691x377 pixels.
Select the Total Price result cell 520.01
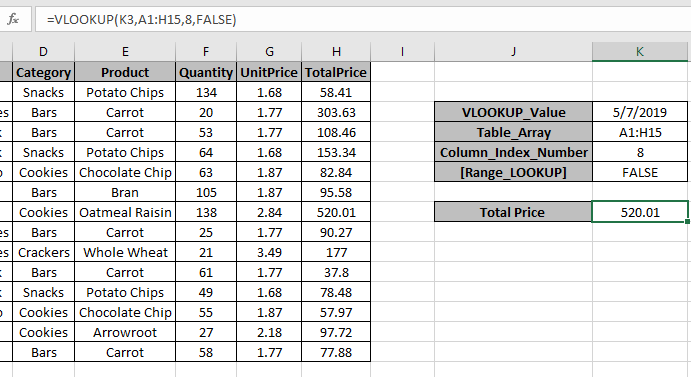pyautogui.click(x=640, y=212)
